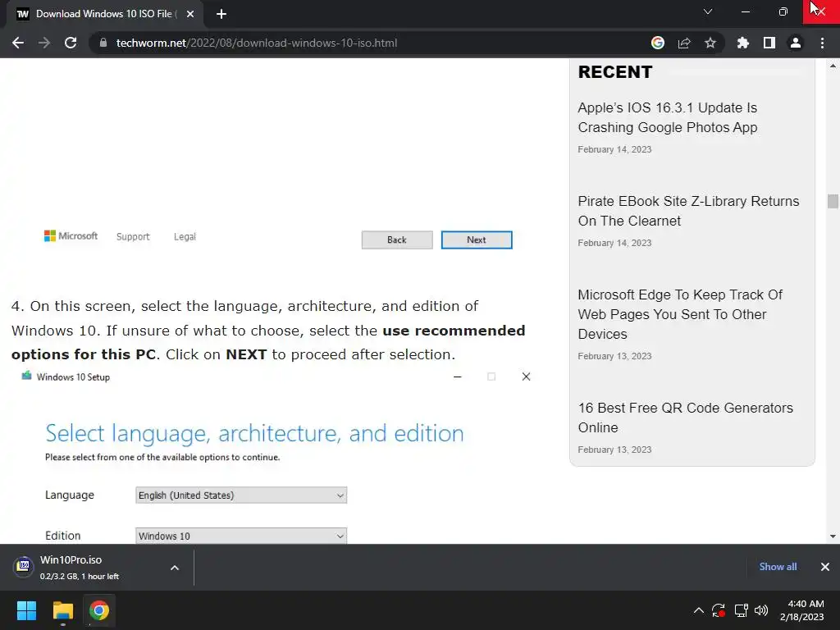Click Legal link beside Support

tap(185, 237)
